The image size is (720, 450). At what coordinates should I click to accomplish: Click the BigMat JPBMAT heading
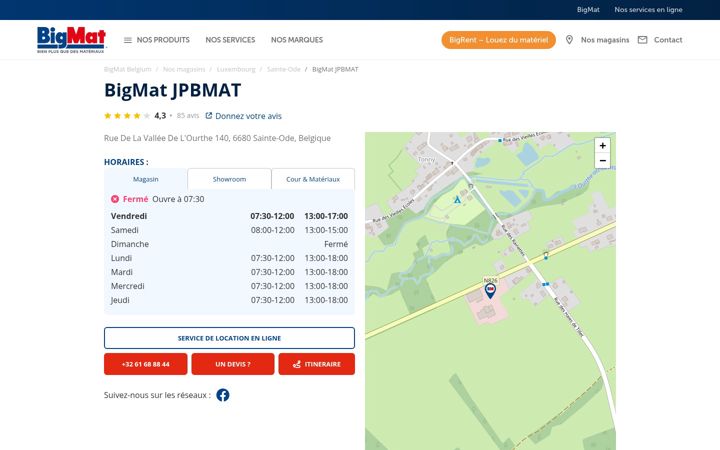click(173, 90)
